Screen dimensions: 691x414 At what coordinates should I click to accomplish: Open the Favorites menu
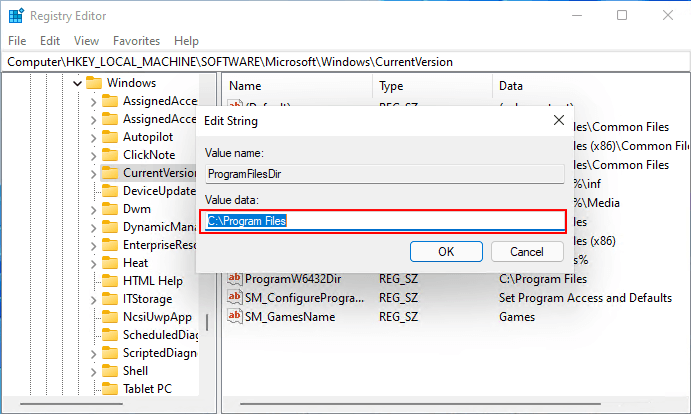click(x=136, y=41)
